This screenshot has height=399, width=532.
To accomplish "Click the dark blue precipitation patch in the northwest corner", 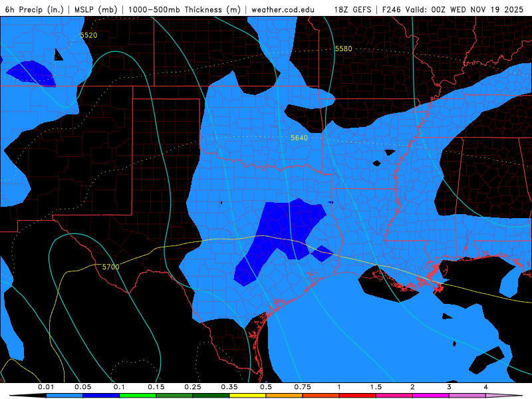I will click(x=31, y=74).
